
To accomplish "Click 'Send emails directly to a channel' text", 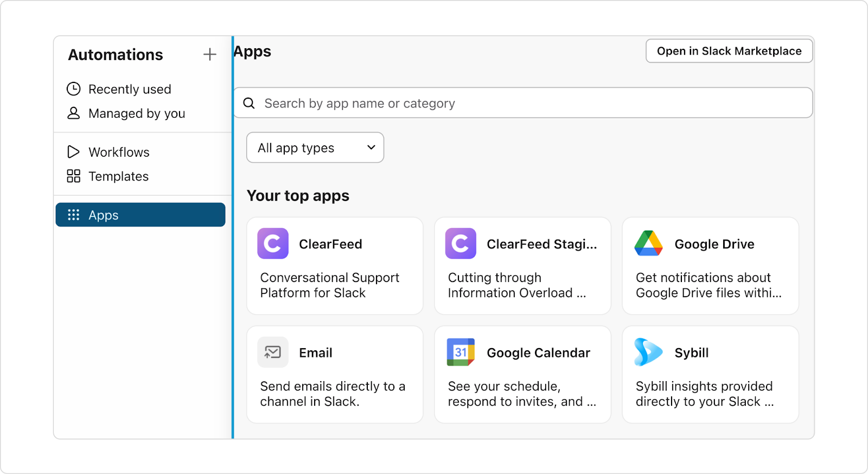I will tap(333, 394).
